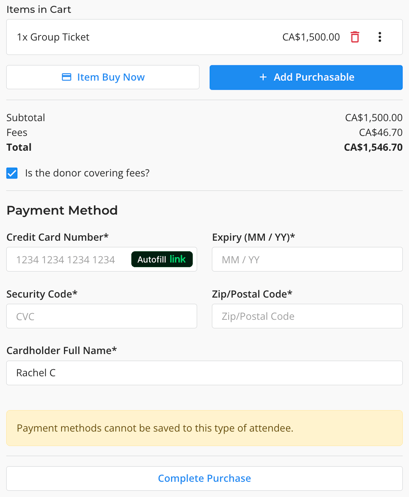Click the Fees amount CA$46.70
This screenshot has width=409, height=497.
point(381,133)
